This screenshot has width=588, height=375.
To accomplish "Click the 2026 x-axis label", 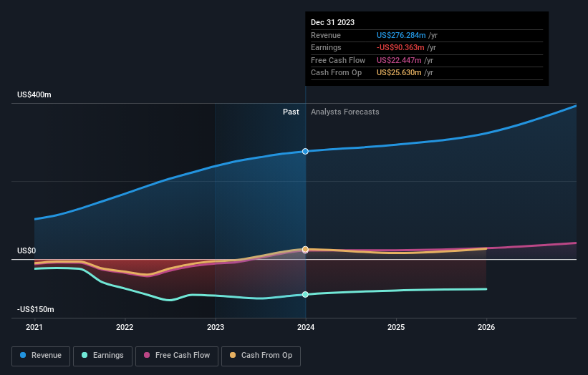I will tap(486, 328).
